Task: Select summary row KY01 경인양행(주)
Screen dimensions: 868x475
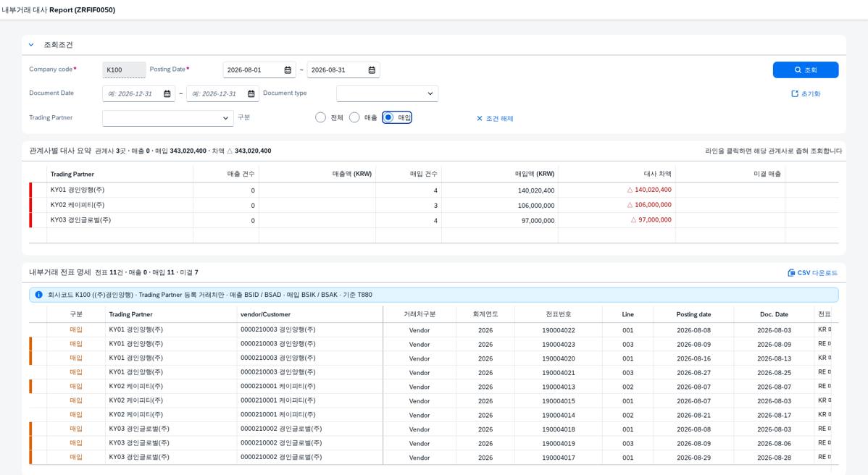Action: coord(433,190)
